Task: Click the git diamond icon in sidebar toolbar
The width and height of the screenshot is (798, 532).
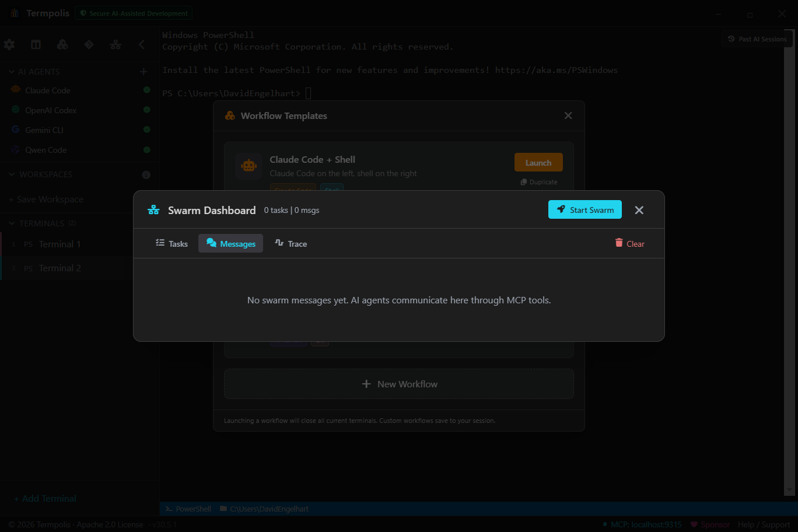Action: (x=89, y=44)
